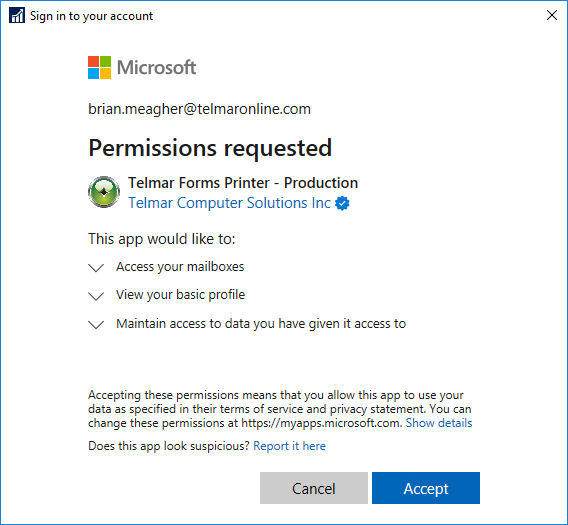
Task: Click the This app would like to: text
Action: click(x=162, y=239)
